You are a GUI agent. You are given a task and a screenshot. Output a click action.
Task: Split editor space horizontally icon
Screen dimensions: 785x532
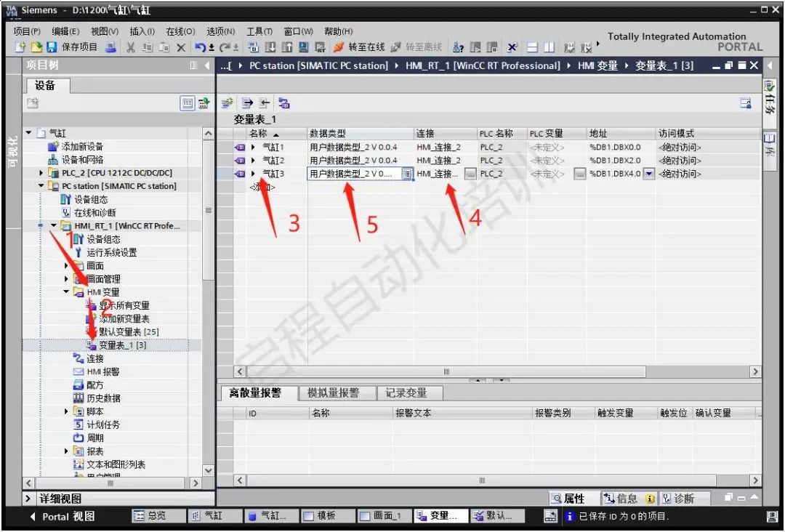532,47
